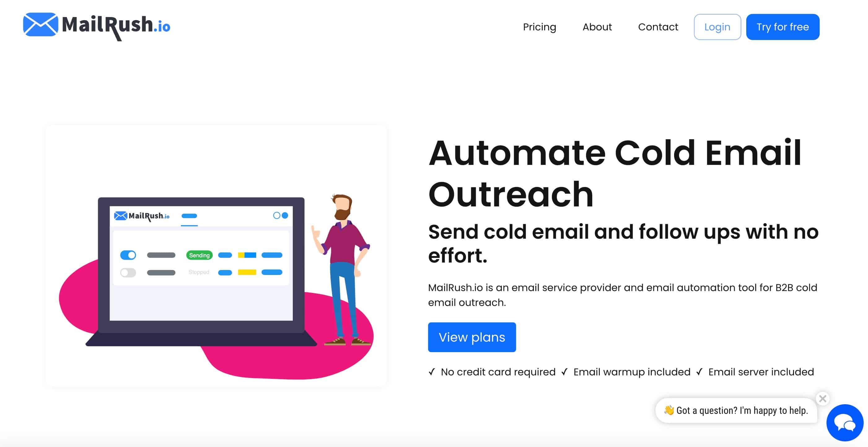Open Pricing menu item
This screenshot has height=447, width=868.
click(x=539, y=27)
